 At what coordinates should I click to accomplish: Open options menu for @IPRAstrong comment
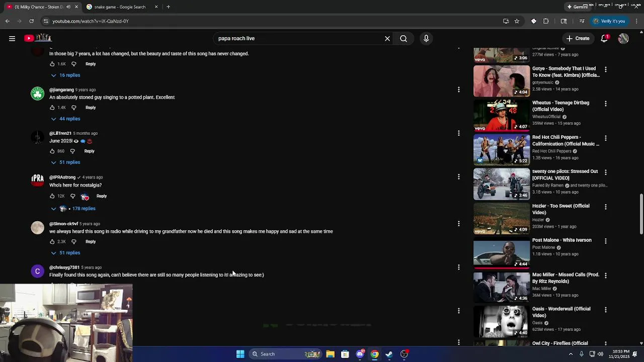458,176
